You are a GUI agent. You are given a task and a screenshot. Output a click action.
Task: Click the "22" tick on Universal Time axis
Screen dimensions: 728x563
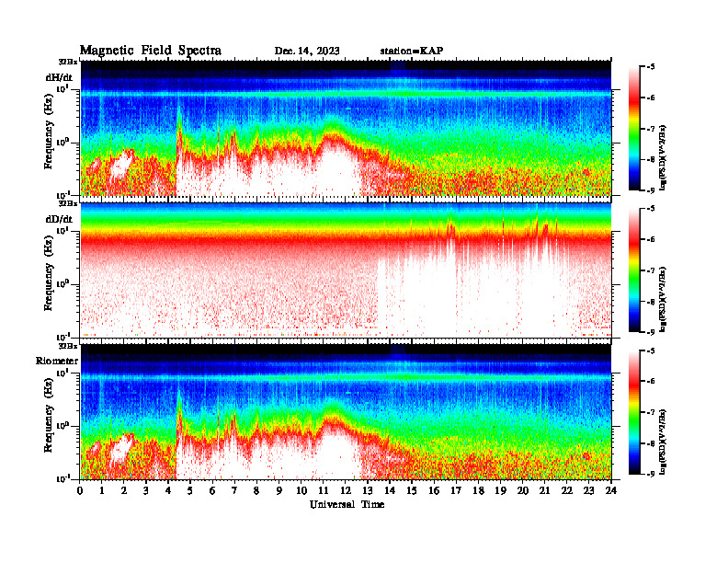[566, 491]
